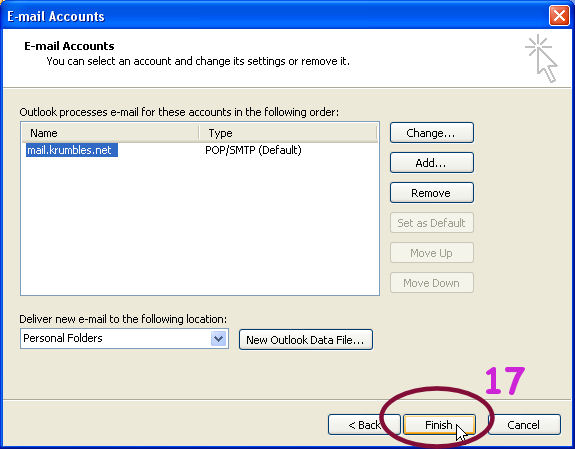This screenshot has height=449, width=575.
Task: Click Finish to complete setup
Action: click(439, 425)
